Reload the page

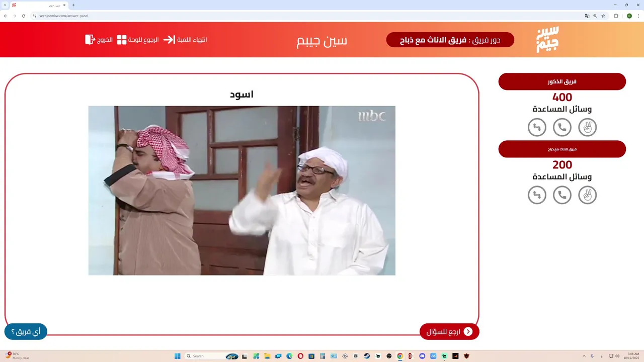tap(23, 16)
